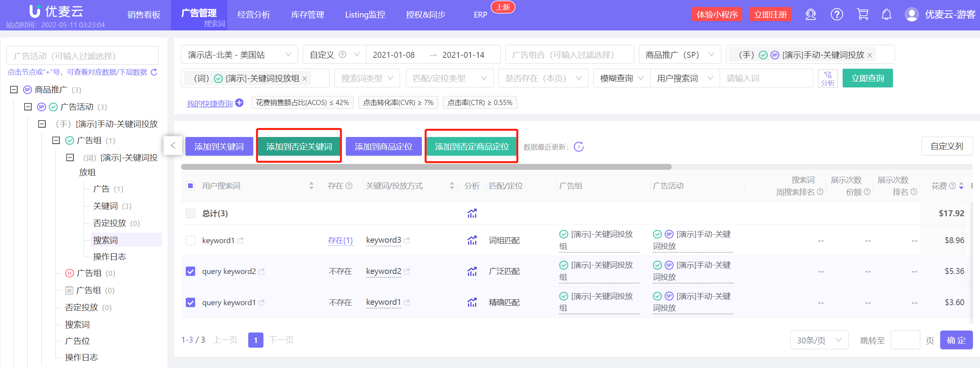980x368 pixels.
Task: Collapse the 广告活动 (3) tree node
Action: pos(28,107)
